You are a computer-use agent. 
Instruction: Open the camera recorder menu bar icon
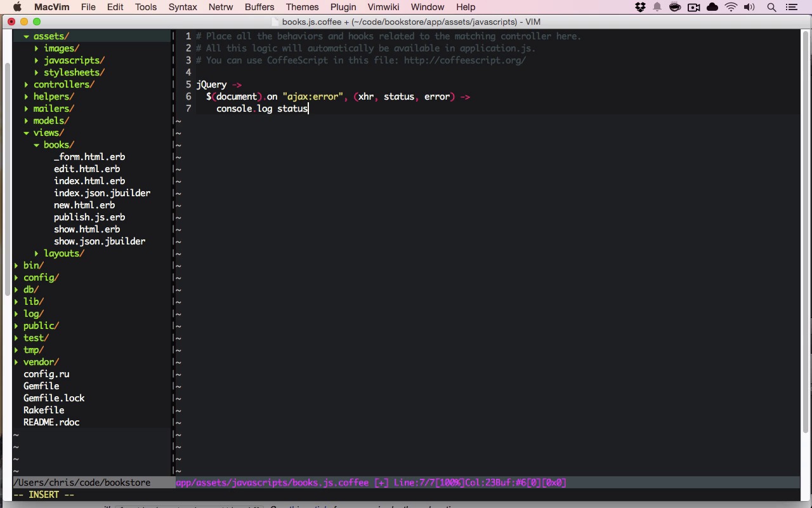[x=693, y=7]
